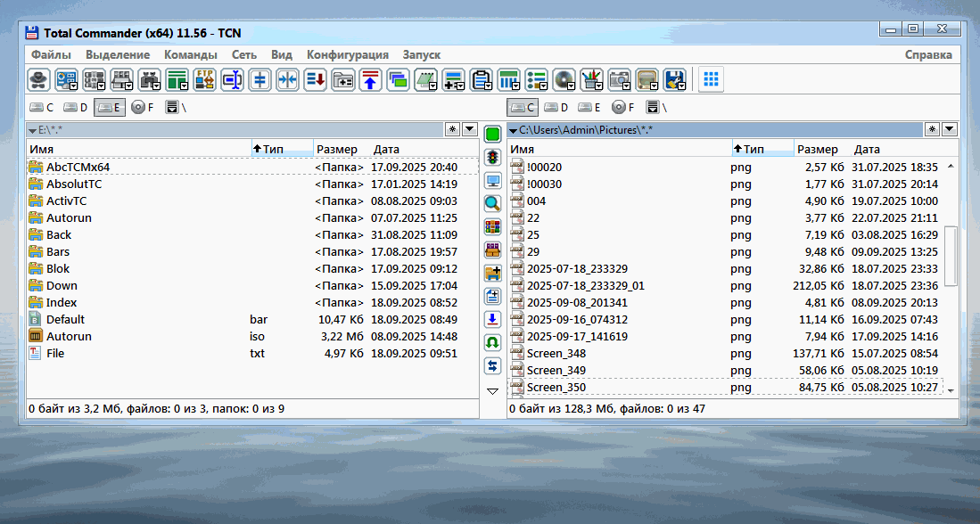
Task: Click the floppy disk with key icon
Action: (x=674, y=80)
